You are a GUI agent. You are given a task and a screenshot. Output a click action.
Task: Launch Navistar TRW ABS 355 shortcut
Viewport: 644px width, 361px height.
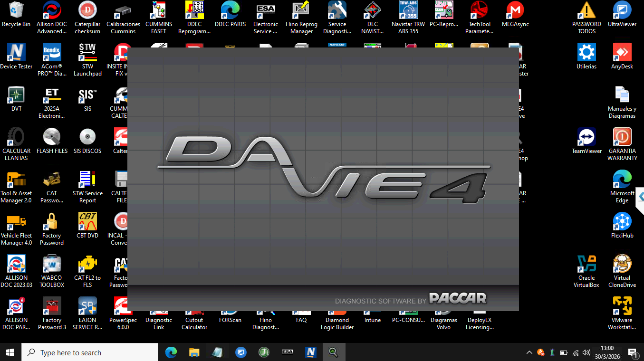pos(408,18)
